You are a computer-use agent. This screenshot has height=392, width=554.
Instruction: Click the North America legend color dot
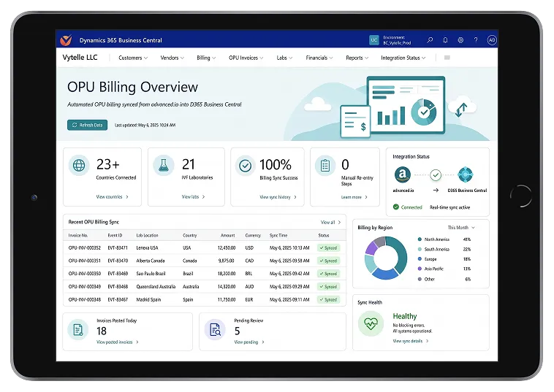pos(420,239)
